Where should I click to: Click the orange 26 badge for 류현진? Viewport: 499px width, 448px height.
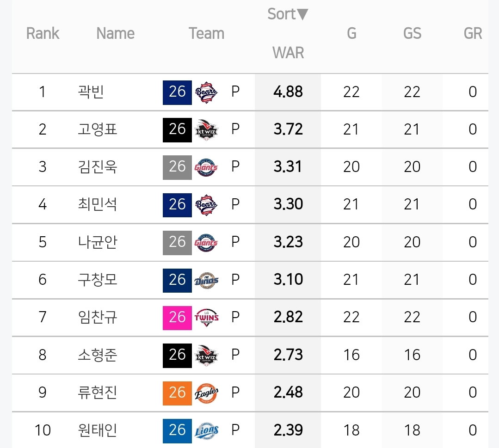[x=177, y=393]
